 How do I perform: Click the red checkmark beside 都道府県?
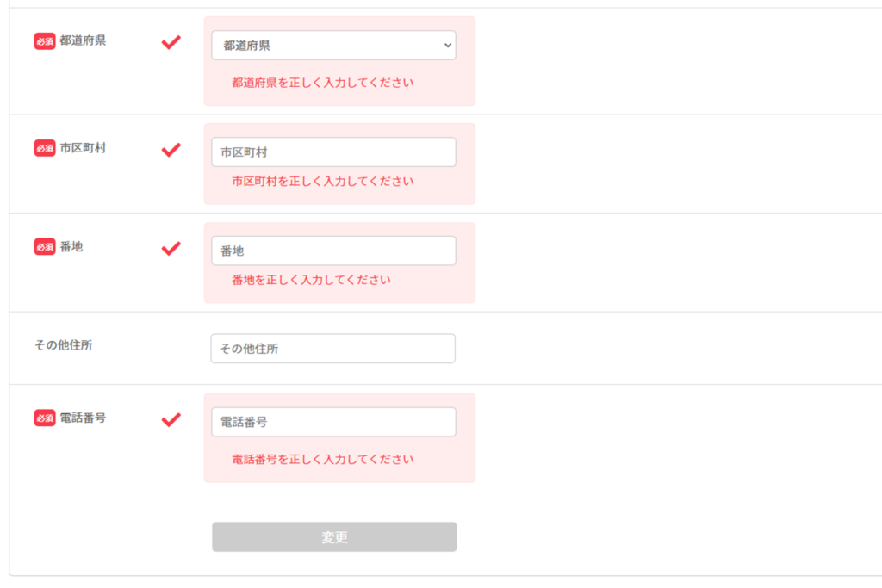click(x=171, y=42)
